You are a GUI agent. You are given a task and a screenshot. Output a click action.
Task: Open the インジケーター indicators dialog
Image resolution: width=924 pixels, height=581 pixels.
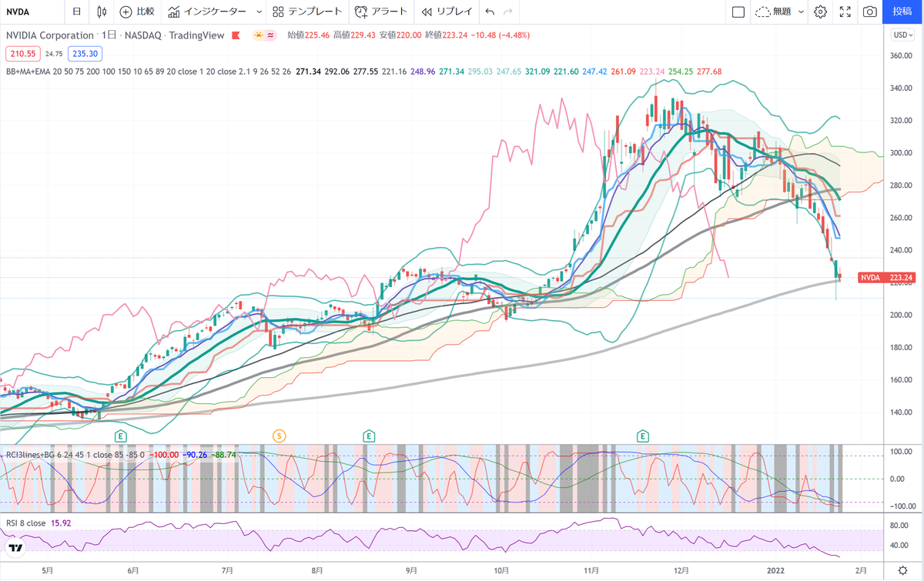(206, 12)
